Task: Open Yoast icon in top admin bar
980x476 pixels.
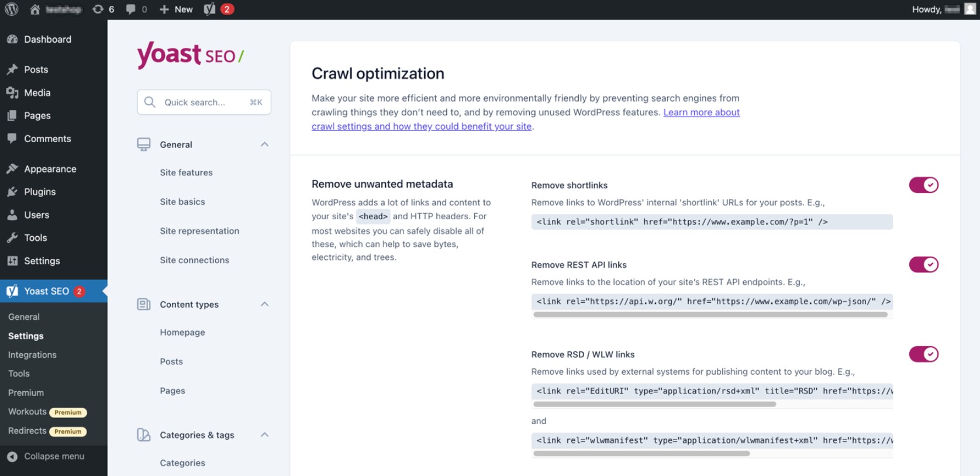Action: pyautogui.click(x=209, y=9)
